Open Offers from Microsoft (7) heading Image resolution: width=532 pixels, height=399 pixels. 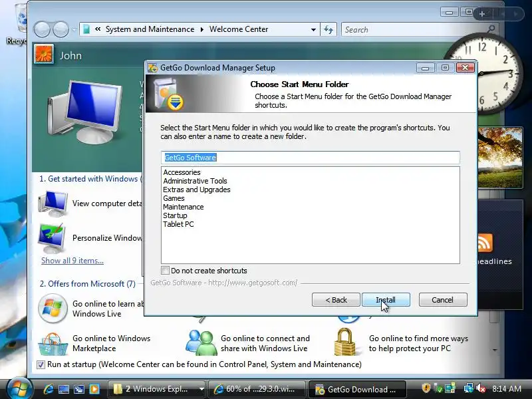click(x=88, y=284)
